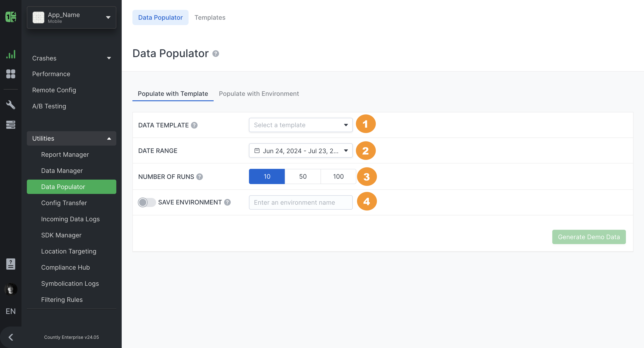Click help icon beside DATA TEMPLATE
The width and height of the screenshot is (644, 348).
coord(194,125)
